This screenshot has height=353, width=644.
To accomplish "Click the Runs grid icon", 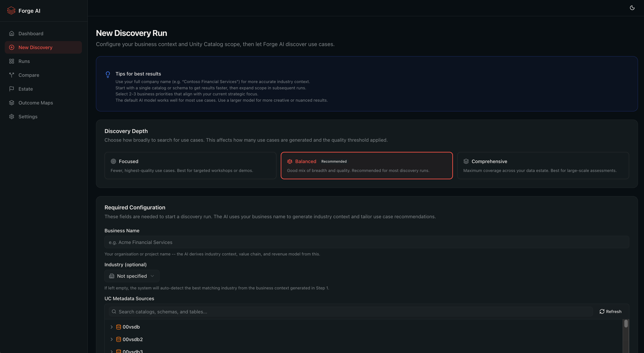I will (11, 61).
